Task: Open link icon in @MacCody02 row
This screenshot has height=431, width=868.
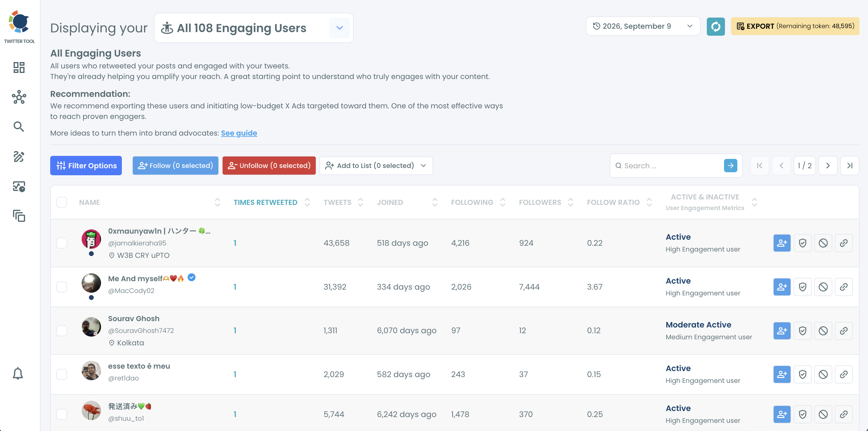Action: coord(844,287)
